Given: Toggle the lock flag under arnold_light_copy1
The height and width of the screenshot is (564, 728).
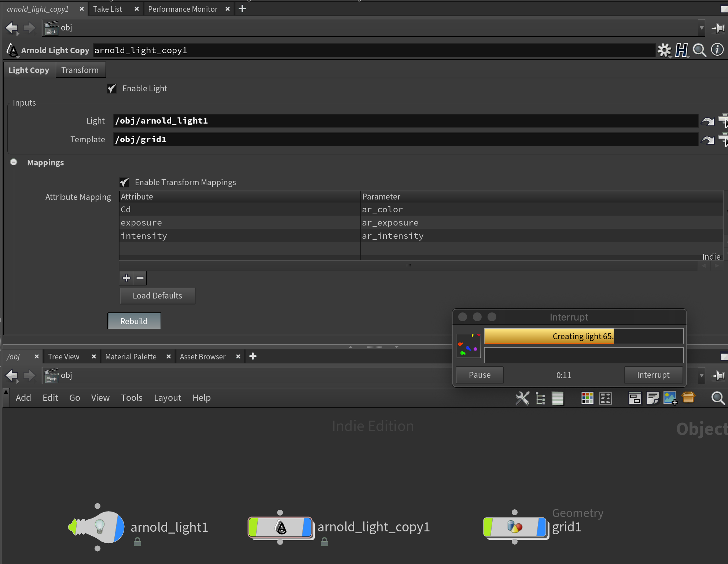Looking at the screenshot, I should [324, 542].
